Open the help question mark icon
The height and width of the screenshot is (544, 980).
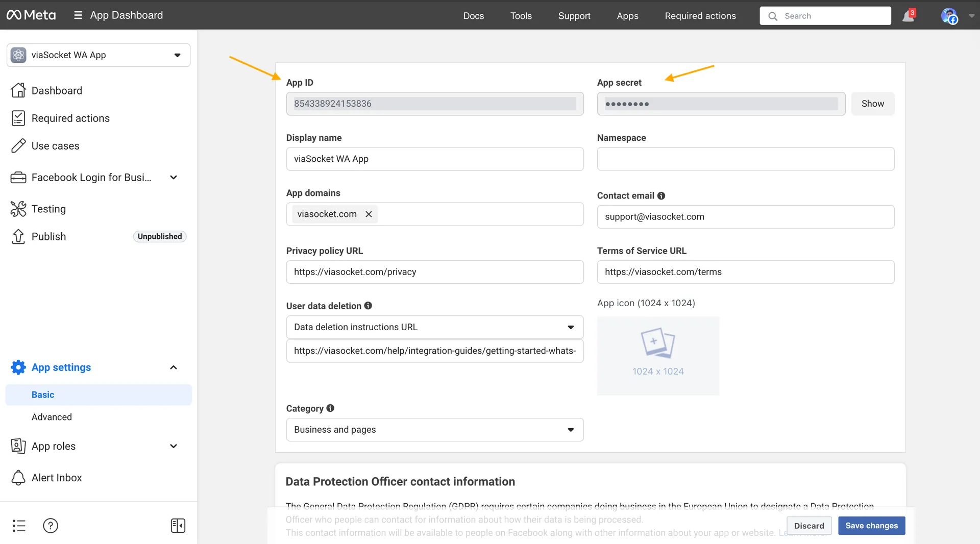tap(51, 526)
